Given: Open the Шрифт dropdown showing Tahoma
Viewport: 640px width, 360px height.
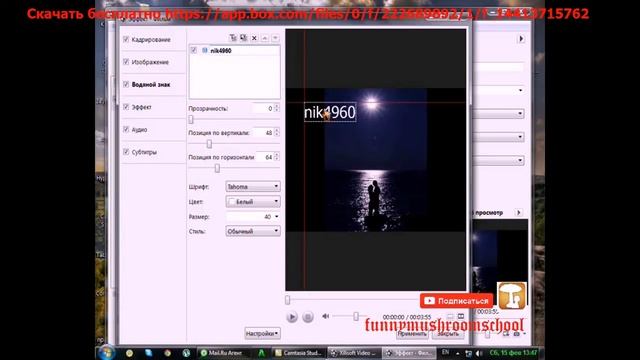Looking at the screenshot, I should [253, 187].
